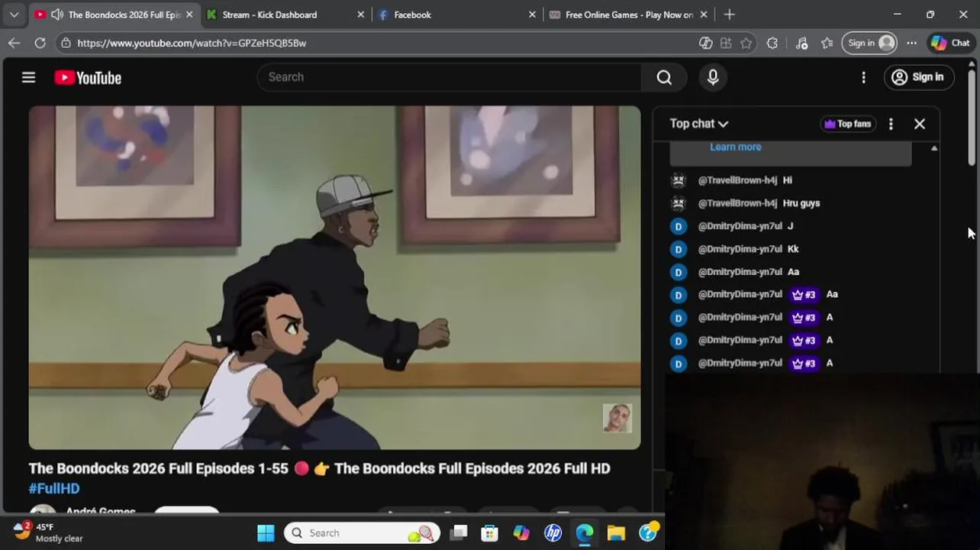
Task: Open Edge Settings and more menu
Action: 911,43
